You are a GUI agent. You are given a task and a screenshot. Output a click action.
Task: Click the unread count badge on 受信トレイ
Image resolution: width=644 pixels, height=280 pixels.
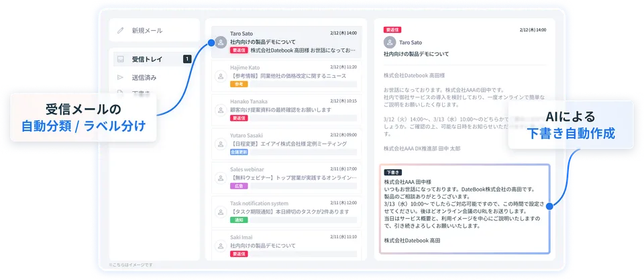coord(187,59)
